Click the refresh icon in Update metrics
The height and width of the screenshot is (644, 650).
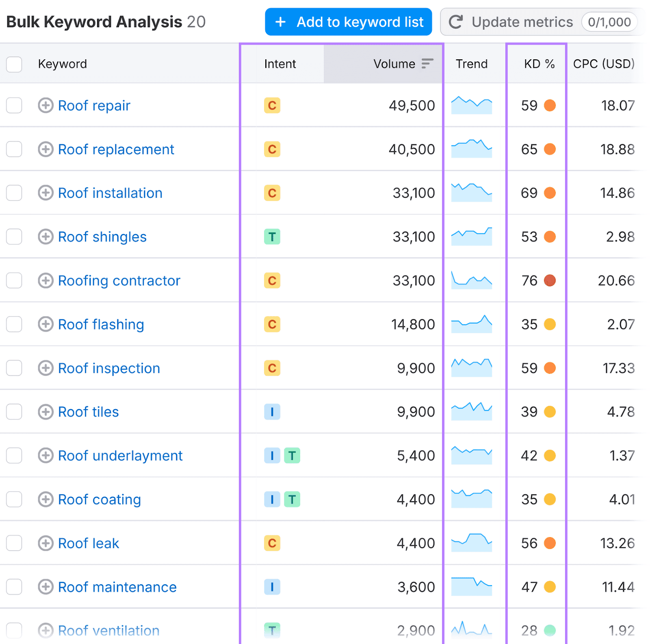(x=456, y=22)
